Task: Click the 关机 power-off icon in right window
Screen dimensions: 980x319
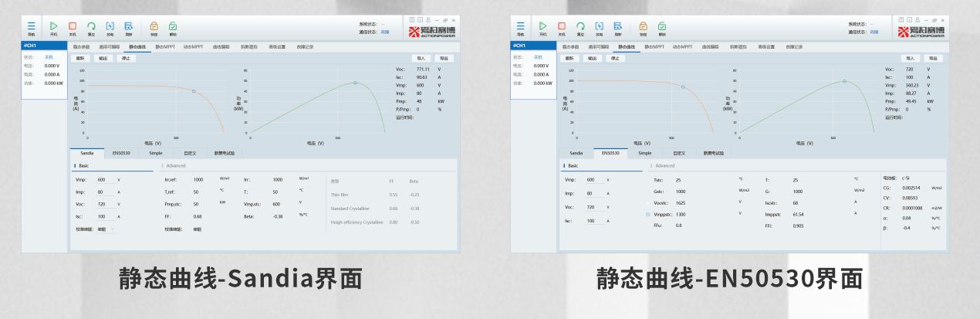Action: (562, 26)
